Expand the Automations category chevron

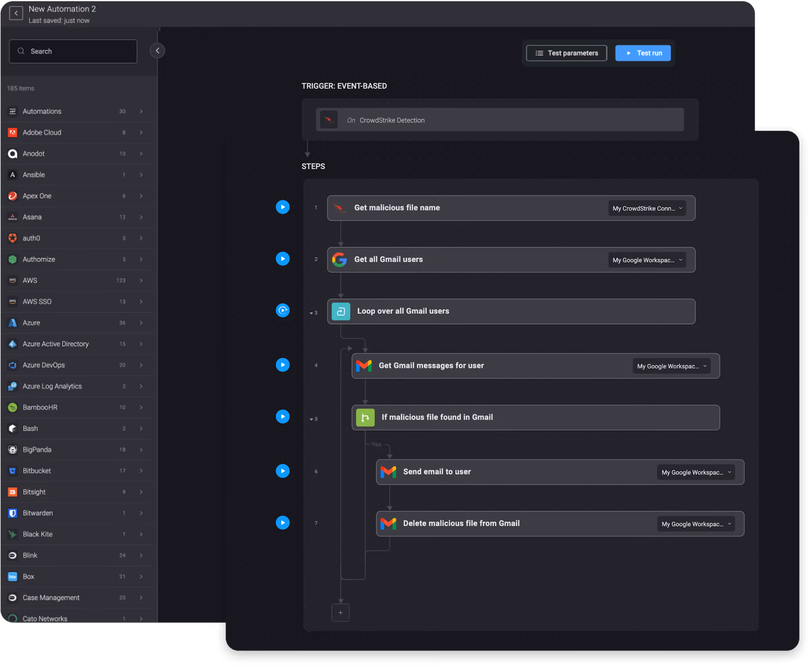click(x=141, y=112)
